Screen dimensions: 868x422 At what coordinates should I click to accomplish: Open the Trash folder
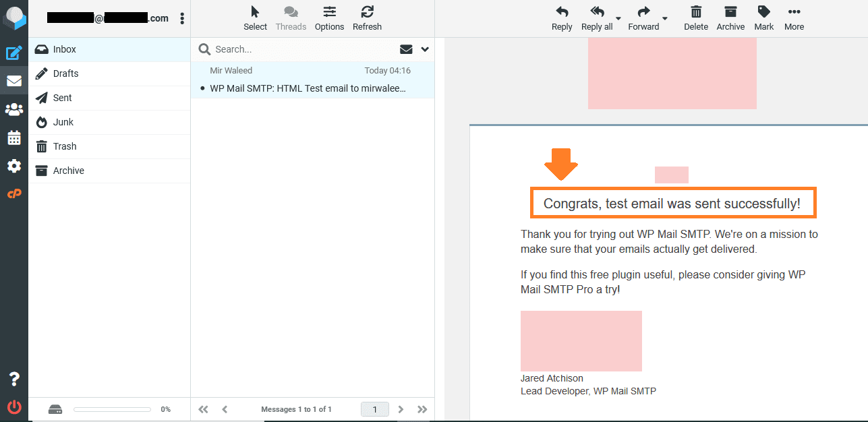[x=109, y=146]
